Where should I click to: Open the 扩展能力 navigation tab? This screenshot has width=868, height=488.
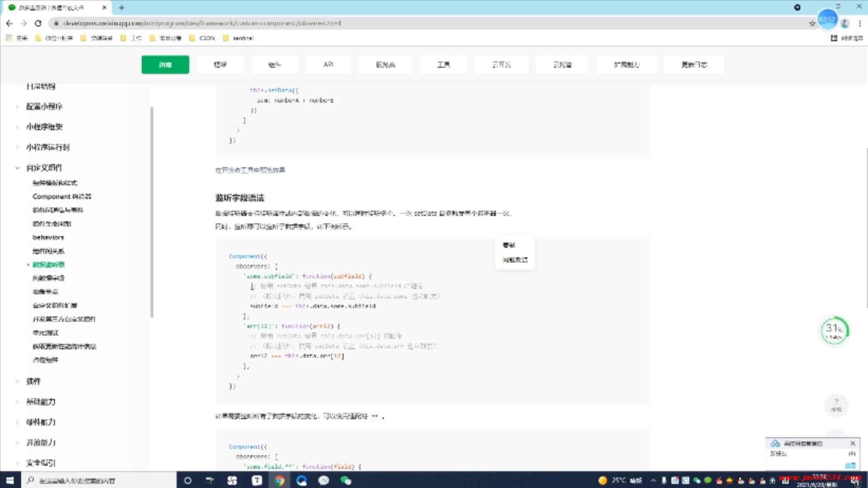[x=627, y=65]
